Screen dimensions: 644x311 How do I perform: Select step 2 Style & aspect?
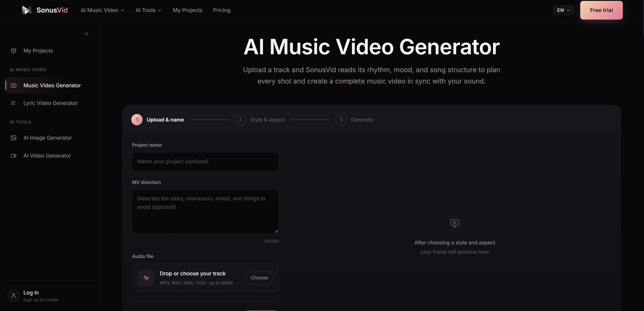[x=260, y=120]
